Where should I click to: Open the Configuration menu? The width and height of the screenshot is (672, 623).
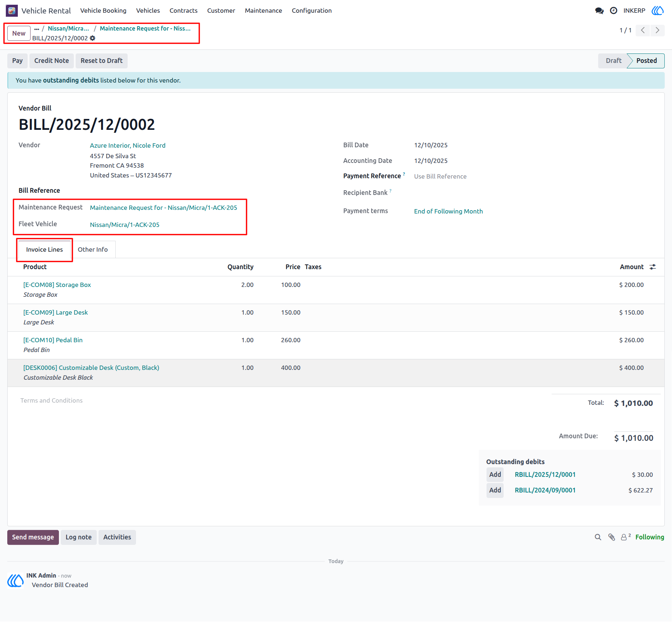coord(312,11)
